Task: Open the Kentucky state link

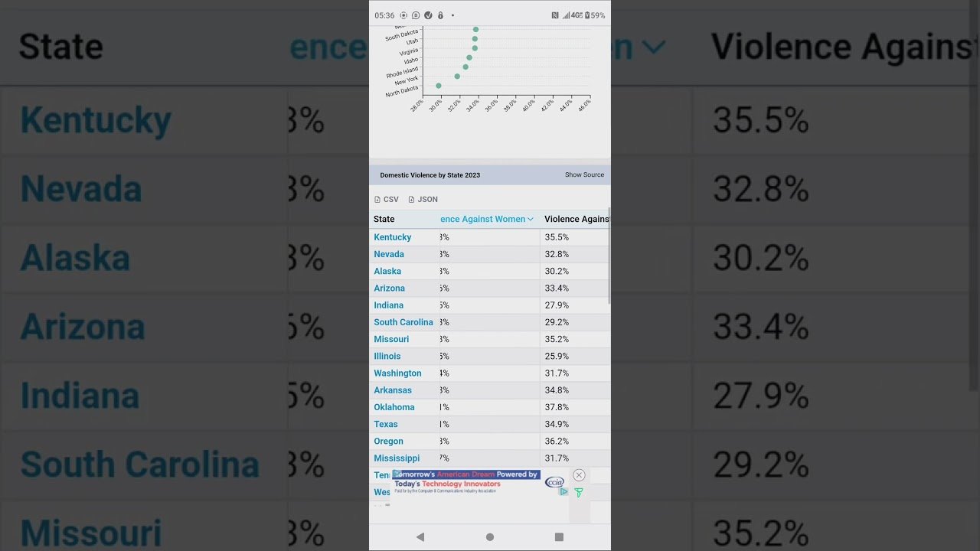Action: pos(393,237)
